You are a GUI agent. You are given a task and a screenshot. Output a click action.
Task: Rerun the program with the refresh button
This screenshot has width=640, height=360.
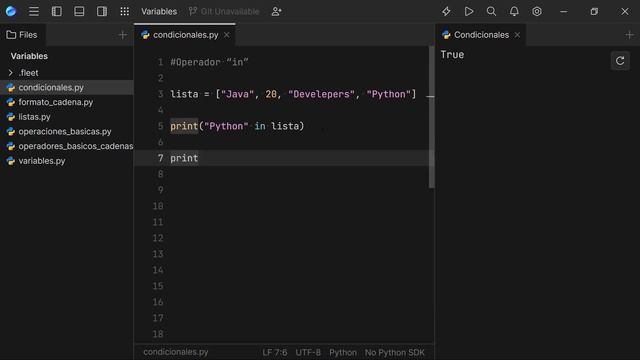pyautogui.click(x=620, y=61)
